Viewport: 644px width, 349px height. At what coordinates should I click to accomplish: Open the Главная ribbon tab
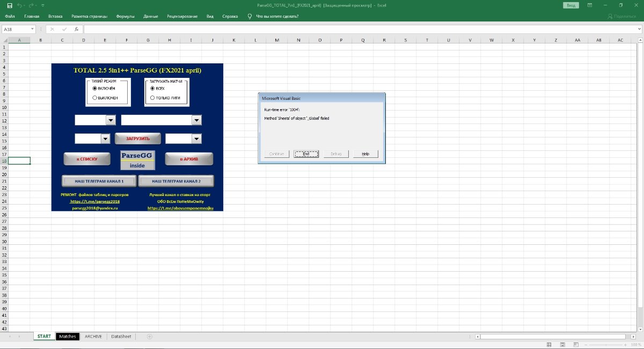(x=32, y=16)
